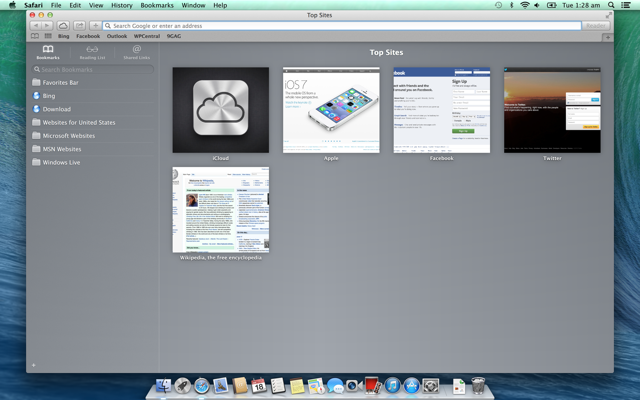Focus the Search Google or enter an address field
This screenshot has width=640, height=400.
pyautogui.click(x=342, y=25)
